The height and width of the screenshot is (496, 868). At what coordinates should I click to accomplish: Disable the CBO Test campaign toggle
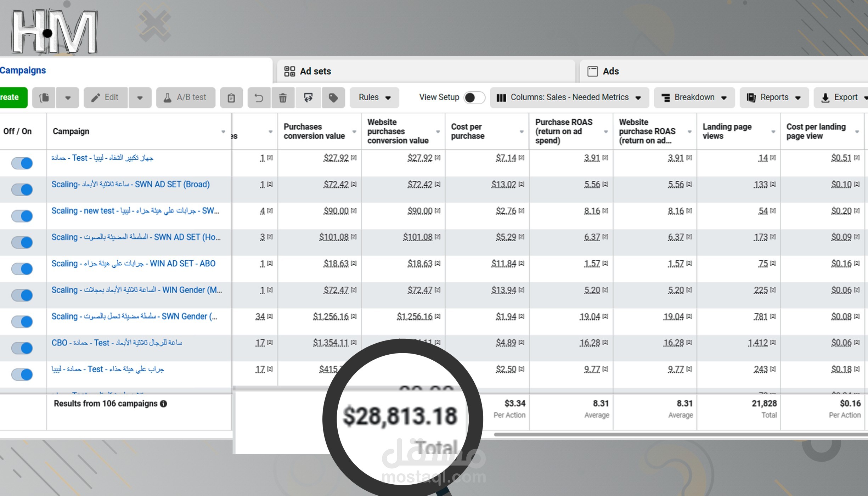[x=22, y=348]
